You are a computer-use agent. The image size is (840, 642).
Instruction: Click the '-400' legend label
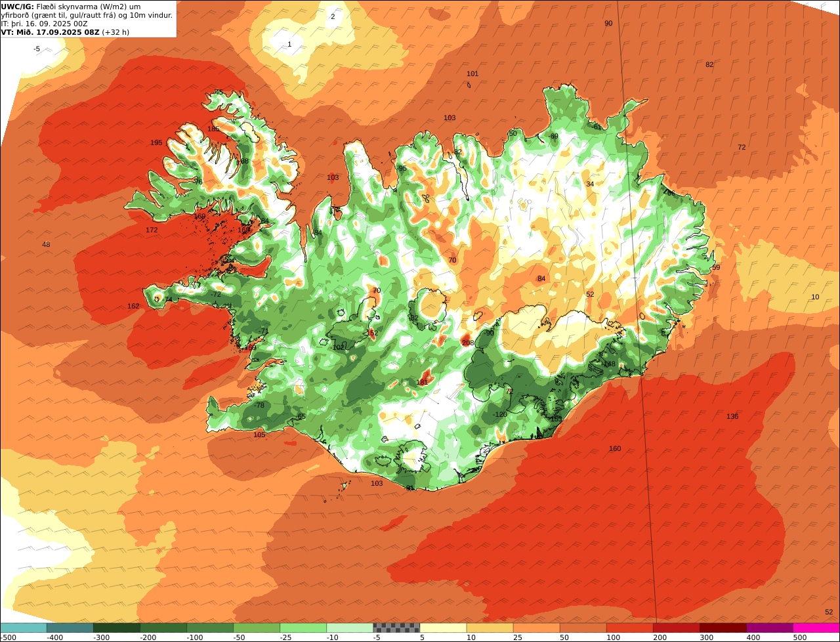pos(54,637)
